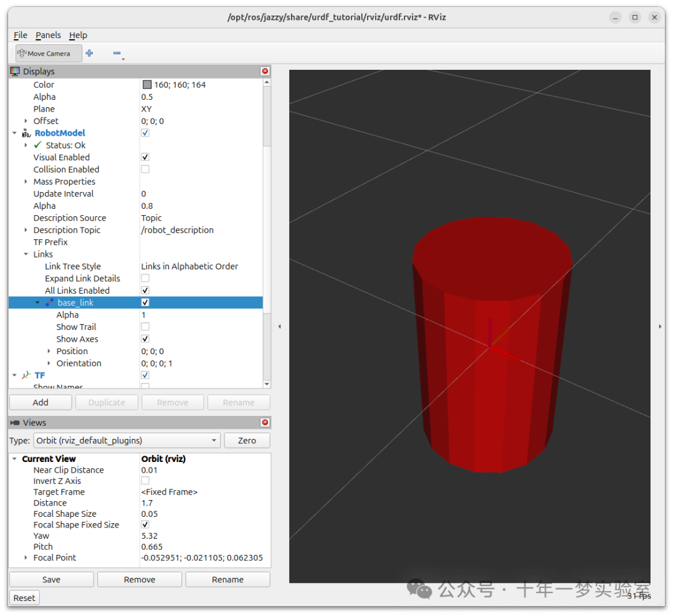Expand Description Topic
Image resolution: width=673 pixels, height=616 pixels.
point(26,230)
